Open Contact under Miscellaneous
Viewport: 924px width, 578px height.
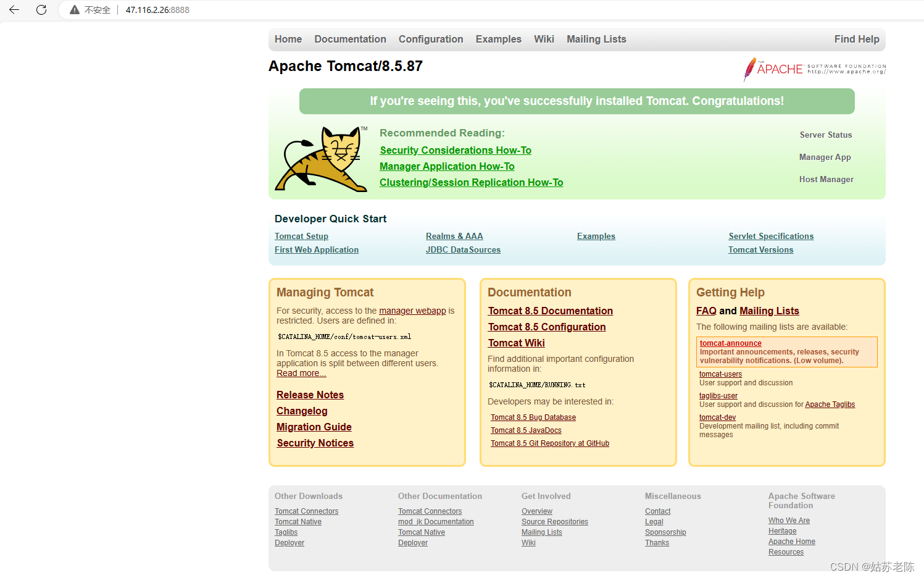[x=657, y=511]
